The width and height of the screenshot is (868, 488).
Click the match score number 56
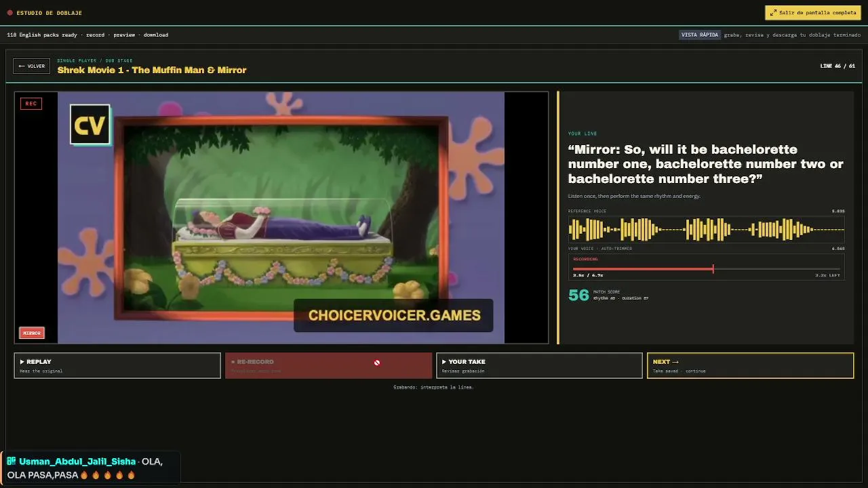pos(578,295)
